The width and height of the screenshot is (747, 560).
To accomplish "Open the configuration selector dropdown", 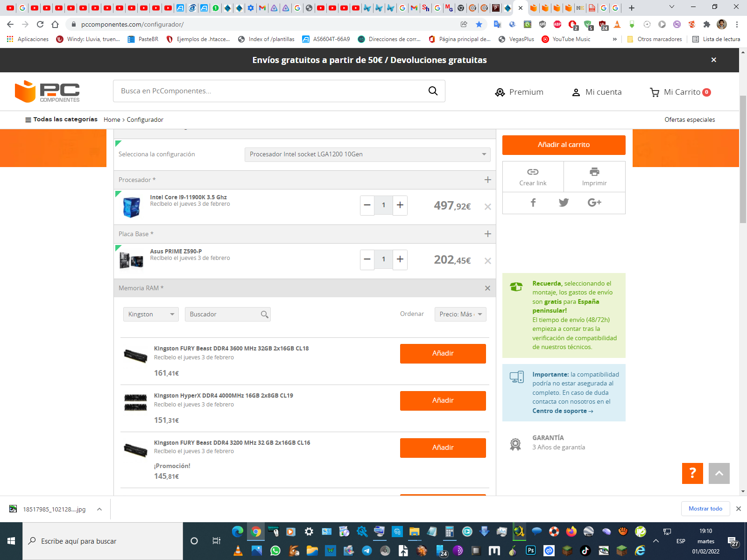I will click(x=367, y=154).
